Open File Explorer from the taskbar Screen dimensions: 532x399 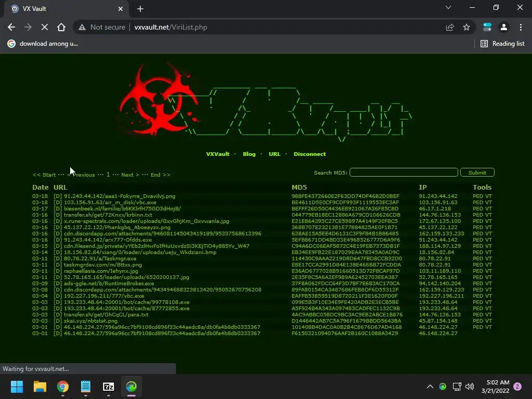[39, 387]
